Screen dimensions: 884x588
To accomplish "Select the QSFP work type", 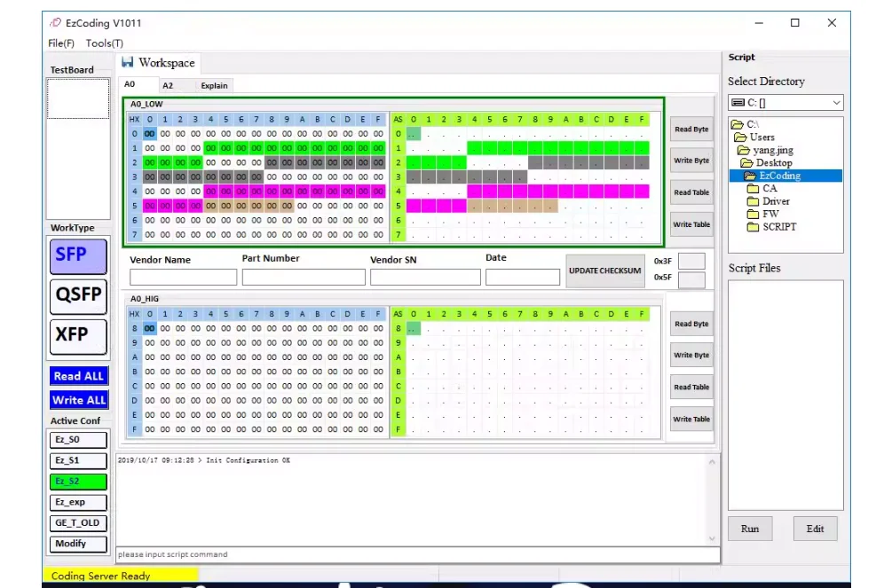I will tap(78, 296).
